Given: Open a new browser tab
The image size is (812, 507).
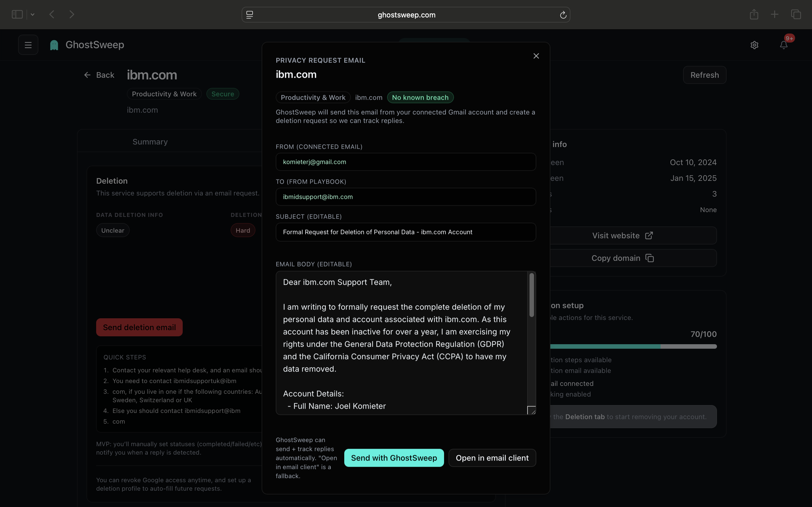Looking at the screenshot, I should (x=775, y=14).
